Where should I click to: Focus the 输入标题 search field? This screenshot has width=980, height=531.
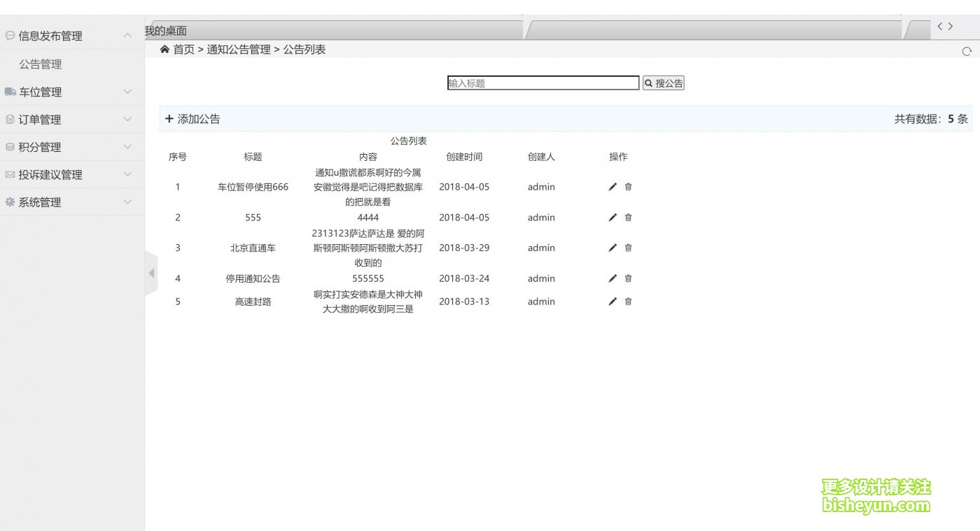click(543, 83)
